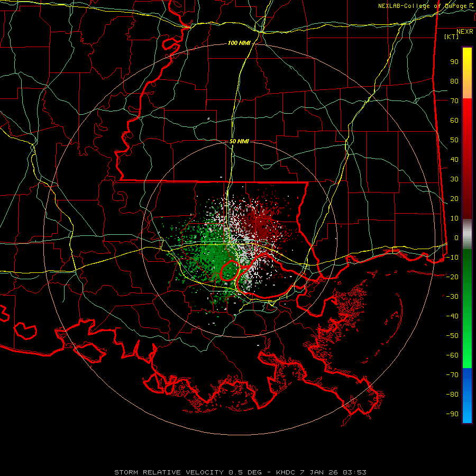
Task: Select the positive 50 knot scale label
Action: pos(454,140)
